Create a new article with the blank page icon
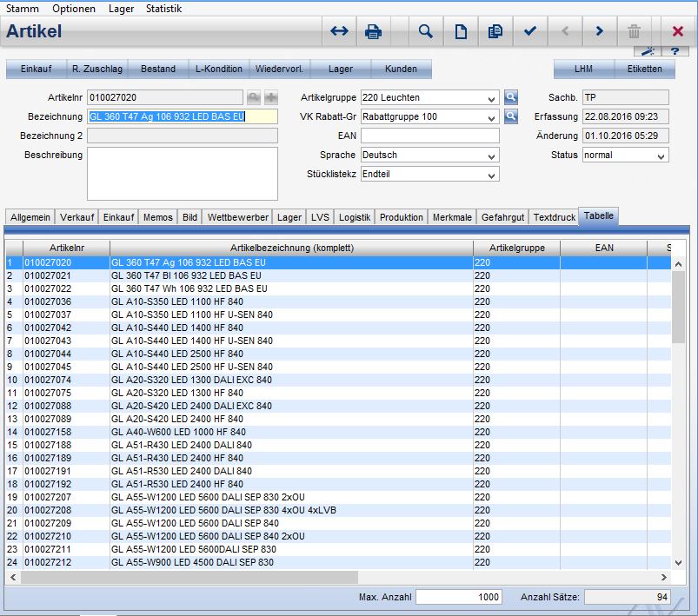698x616 pixels. [461, 32]
